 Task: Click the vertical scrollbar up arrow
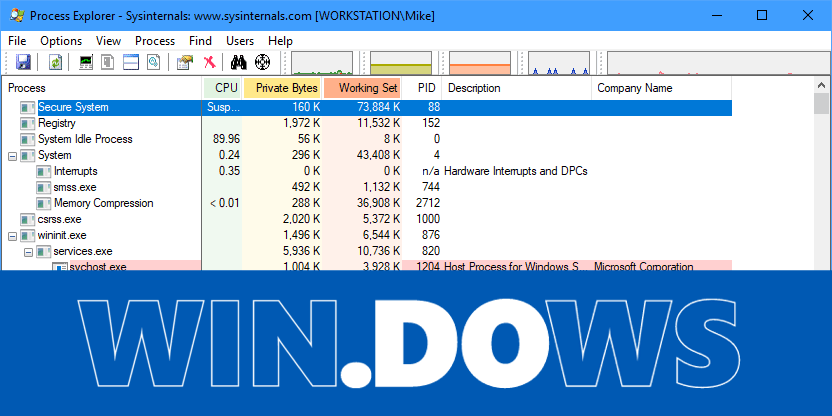click(821, 85)
